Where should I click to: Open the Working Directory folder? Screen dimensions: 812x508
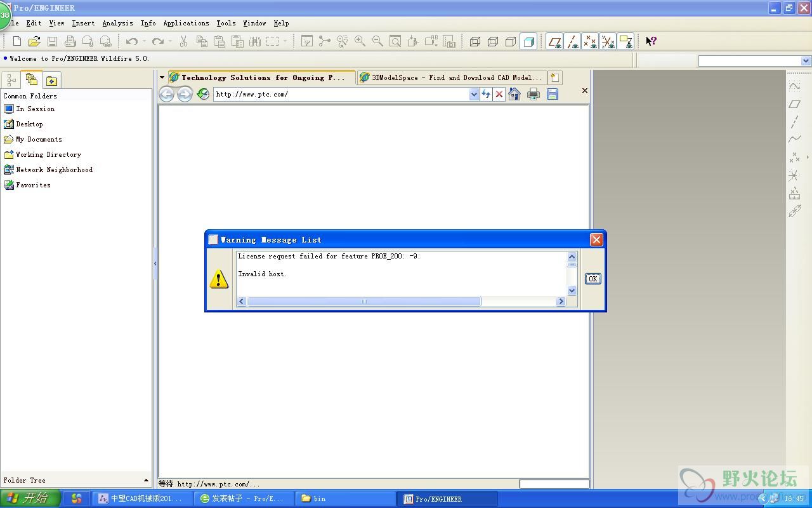point(43,154)
